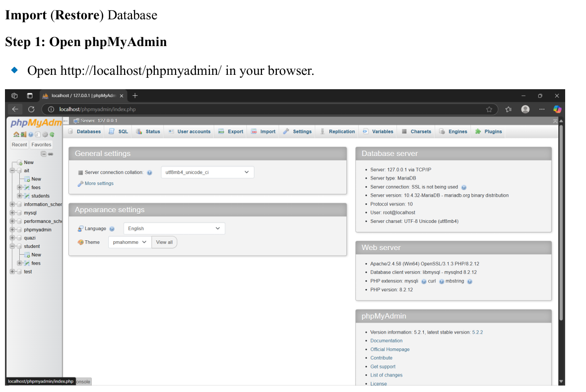The image size is (586, 392).
Task: Open the User accounts tab
Action: coord(190,131)
